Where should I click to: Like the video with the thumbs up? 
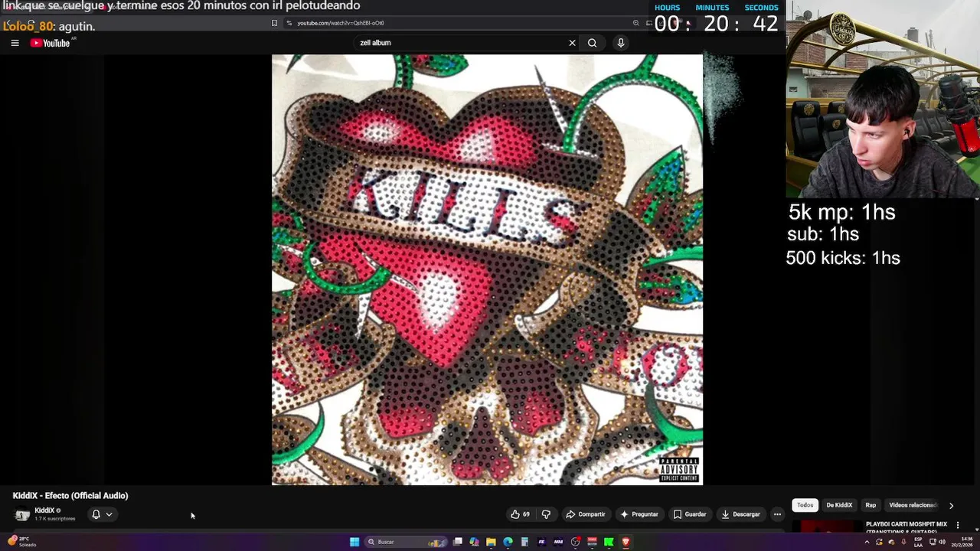click(x=521, y=514)
